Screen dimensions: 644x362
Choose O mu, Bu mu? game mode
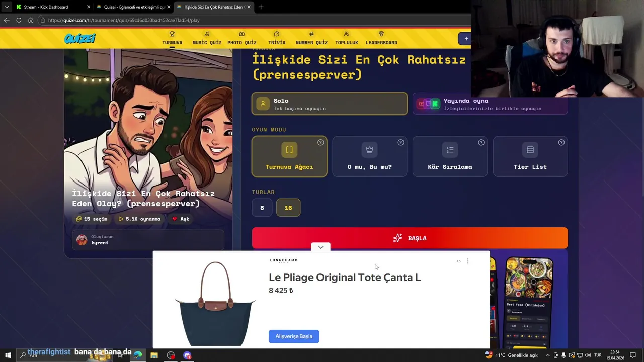(369, 156)
